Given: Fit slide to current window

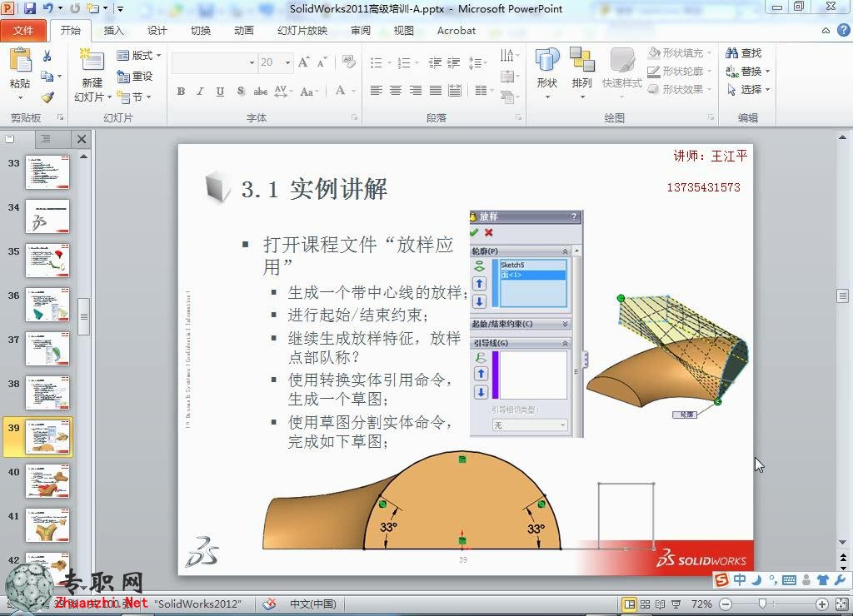Looking at the screenshot, I should [x=843, y=604].
